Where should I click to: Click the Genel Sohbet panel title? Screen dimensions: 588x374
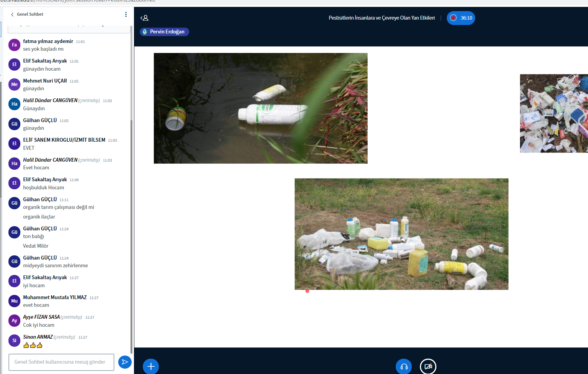(x=30, y=15)
